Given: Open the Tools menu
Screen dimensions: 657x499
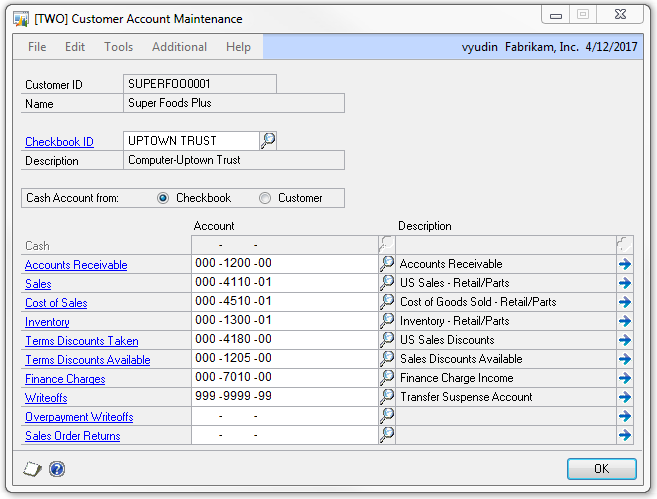Looking at the screenshot, I should (x=118, y=47).
